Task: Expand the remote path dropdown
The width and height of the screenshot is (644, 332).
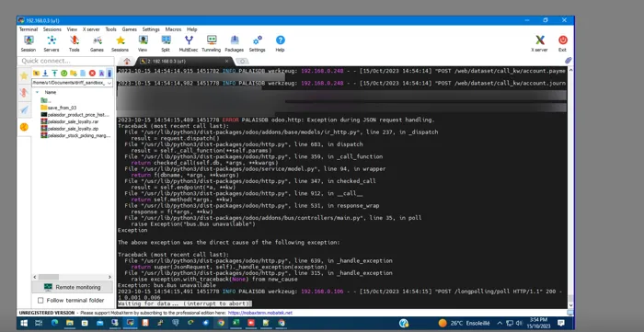Action: [x=109, y=83]
